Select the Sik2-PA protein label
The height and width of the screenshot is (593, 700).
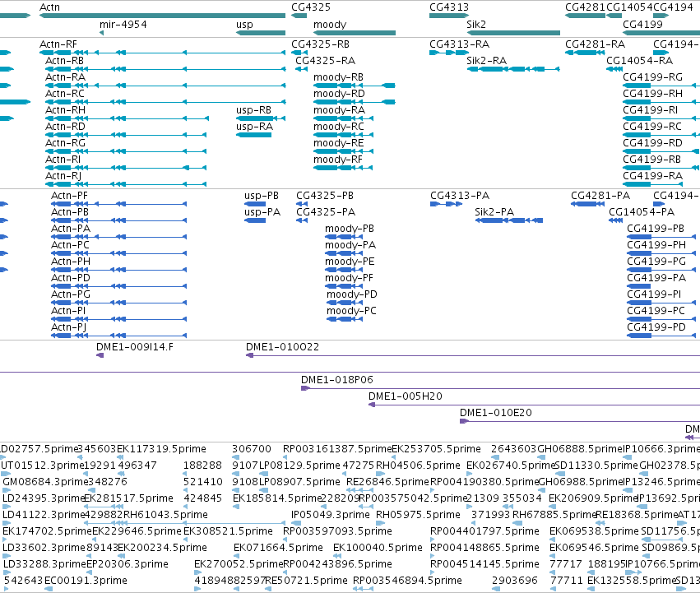pyautogui.click(x=494, y=212)
